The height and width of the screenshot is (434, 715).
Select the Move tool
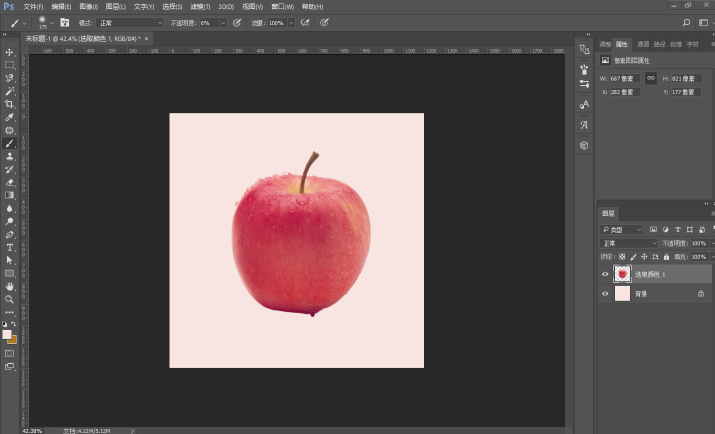(9, 52)
